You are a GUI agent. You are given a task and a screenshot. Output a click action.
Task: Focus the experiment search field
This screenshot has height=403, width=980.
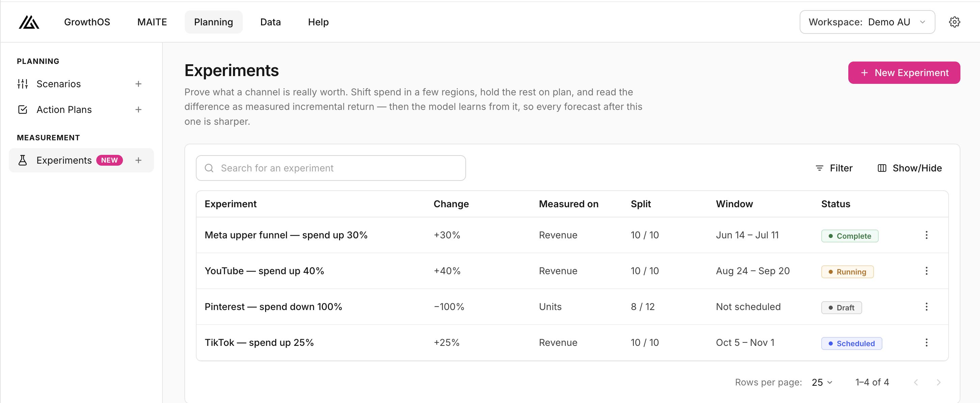pyautogui.click(x=331, y=168)
